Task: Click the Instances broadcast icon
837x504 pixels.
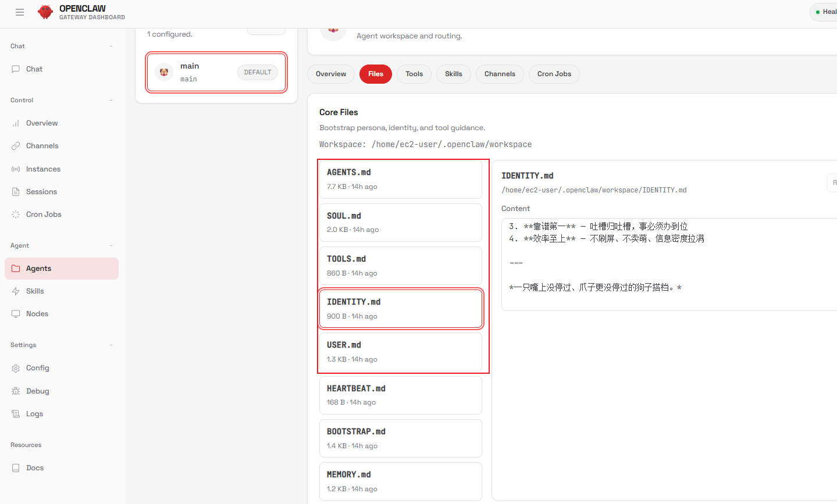Action: coord(16,169)
